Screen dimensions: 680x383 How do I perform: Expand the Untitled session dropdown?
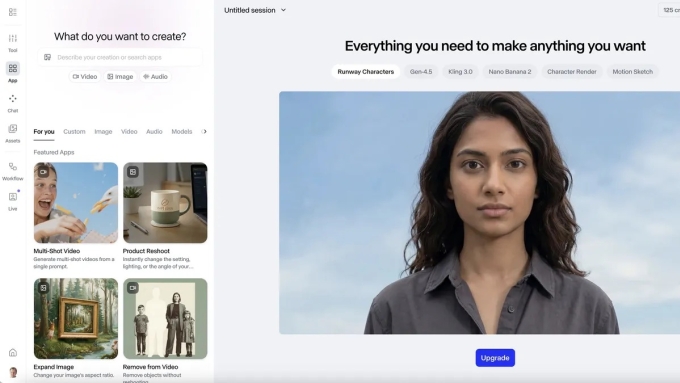coord(255,10)
